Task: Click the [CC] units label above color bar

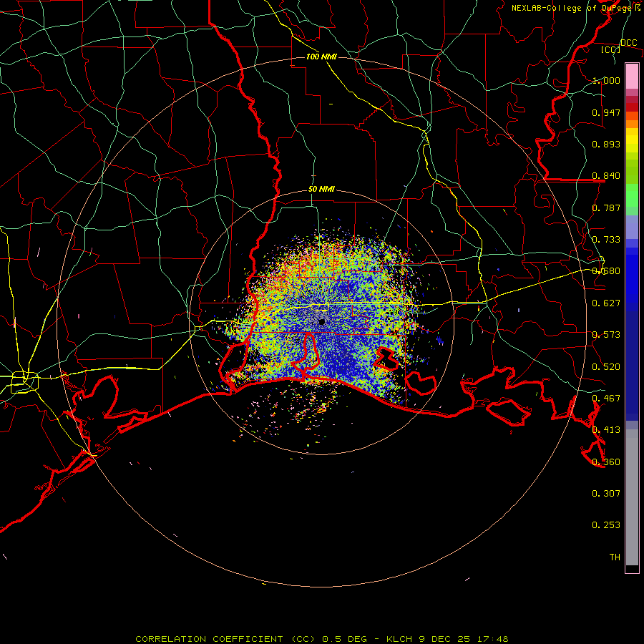Action: tap(611, 49)
